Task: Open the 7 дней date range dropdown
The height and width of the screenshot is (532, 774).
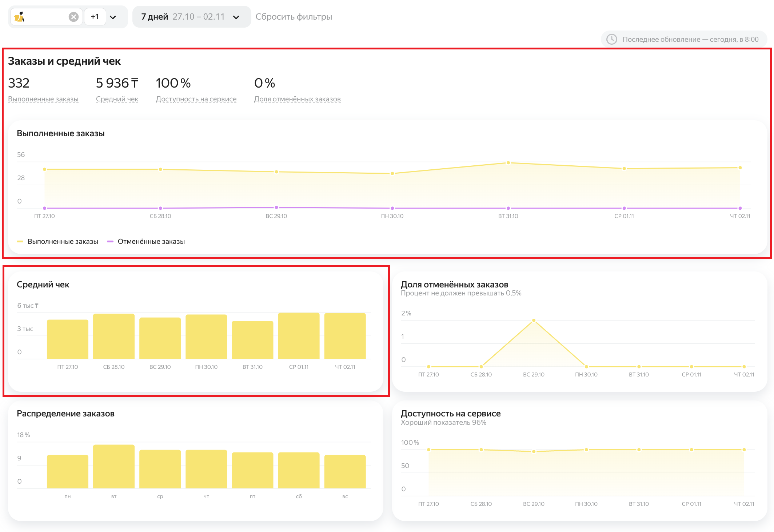Action: pos(191,17)
